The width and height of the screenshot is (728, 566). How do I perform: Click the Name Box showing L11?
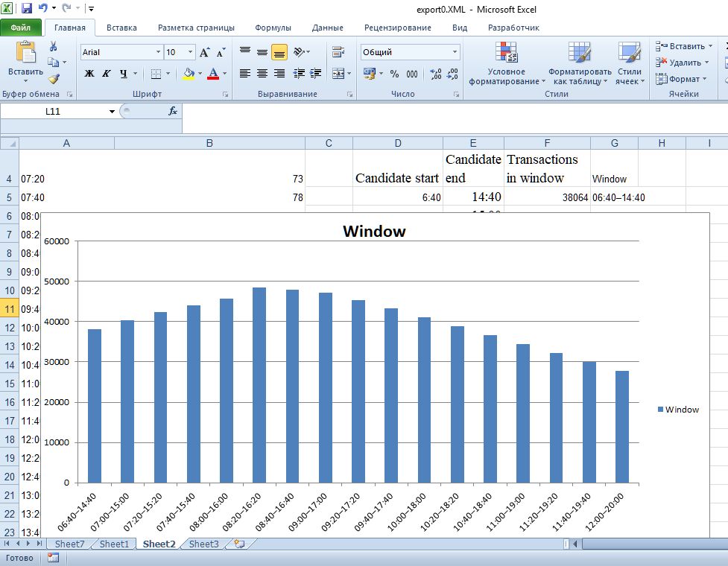[53, 112]
